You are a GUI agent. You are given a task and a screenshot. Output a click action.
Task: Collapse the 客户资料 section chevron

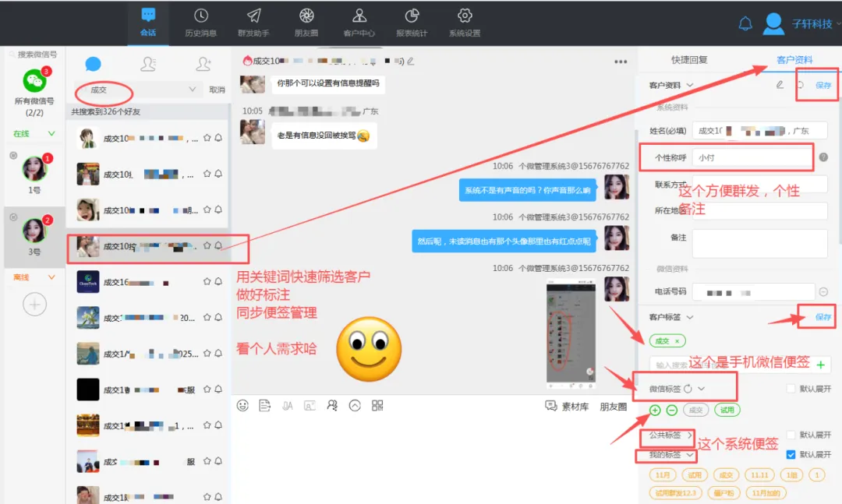[x=690, y=85]
